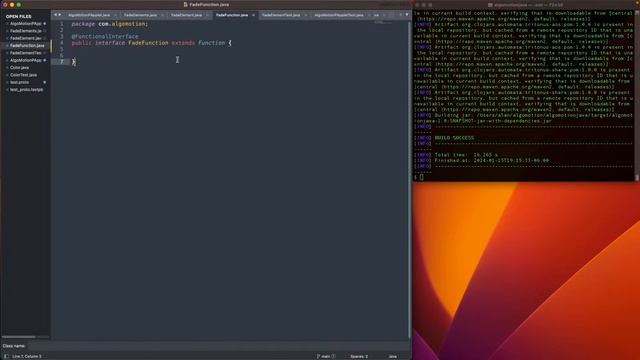Open the tab list dropdown arrow
Screen dimensions: 640x360
point(407,15)
